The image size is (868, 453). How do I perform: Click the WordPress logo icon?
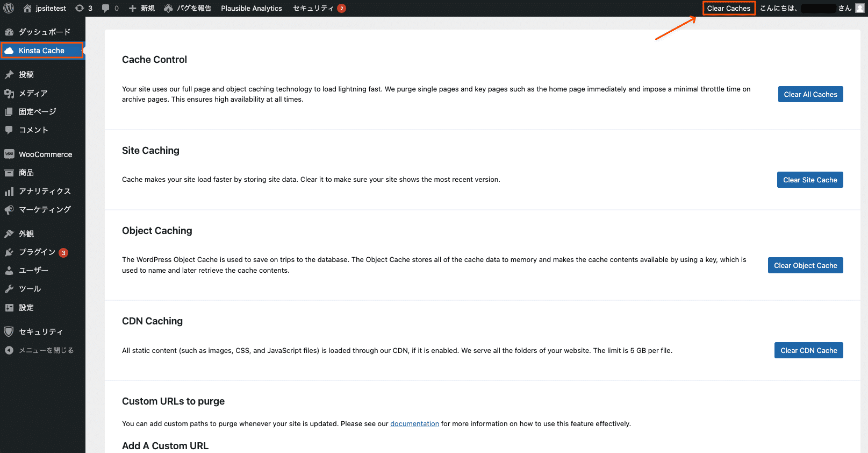[9, 8]
